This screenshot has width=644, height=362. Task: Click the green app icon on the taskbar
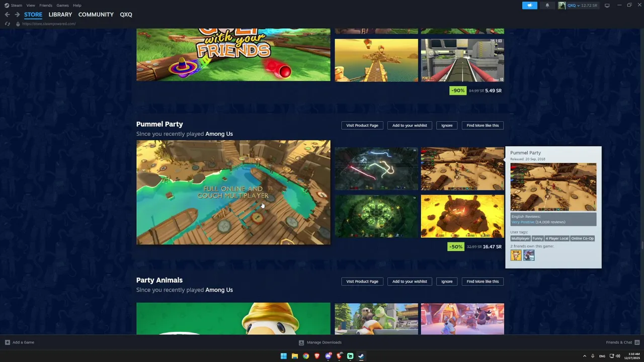pyautogui.click(x=350, y=356)
